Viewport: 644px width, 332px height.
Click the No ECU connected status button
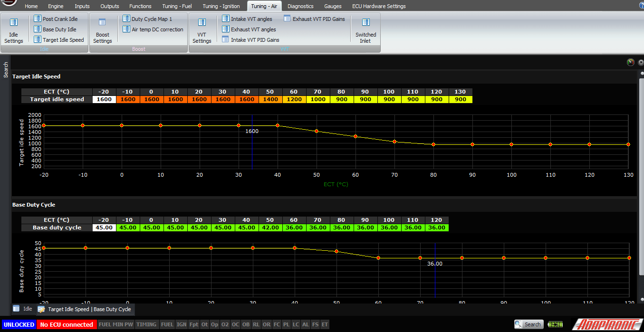[x=66, y=324]
